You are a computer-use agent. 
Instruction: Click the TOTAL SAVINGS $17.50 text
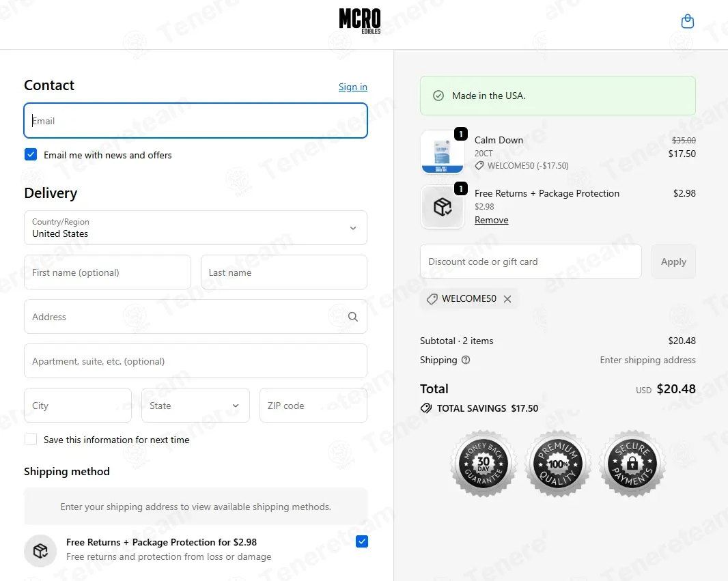point(488,408)
